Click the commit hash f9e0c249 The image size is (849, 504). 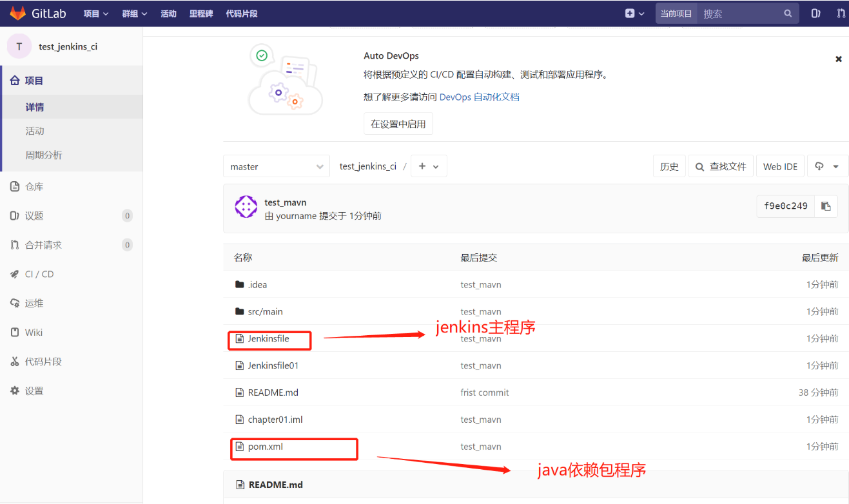click(786, 206)
